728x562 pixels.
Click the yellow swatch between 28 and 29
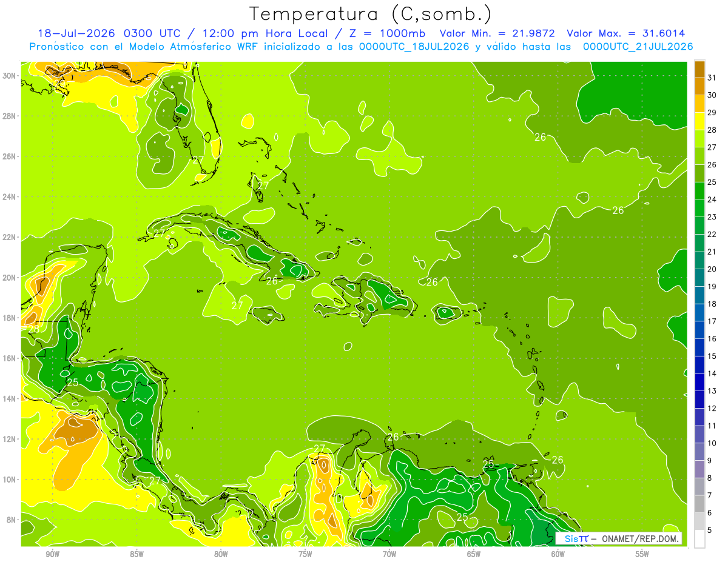(699, 121)
